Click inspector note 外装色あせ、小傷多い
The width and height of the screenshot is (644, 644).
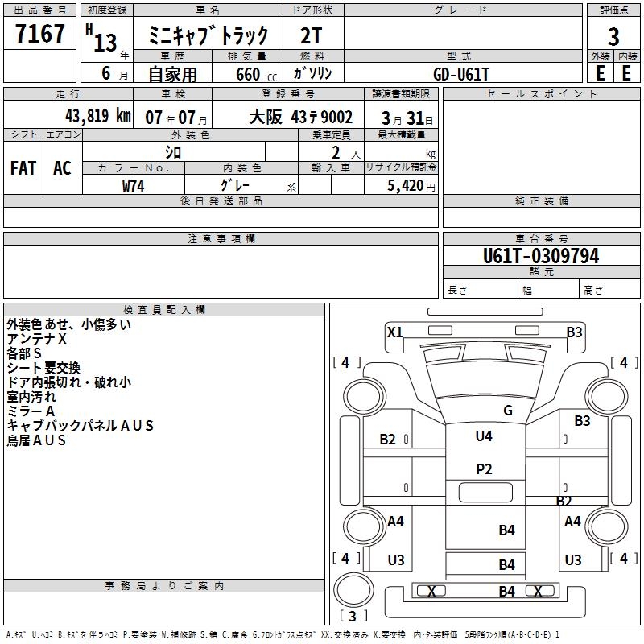pos(68,324)
